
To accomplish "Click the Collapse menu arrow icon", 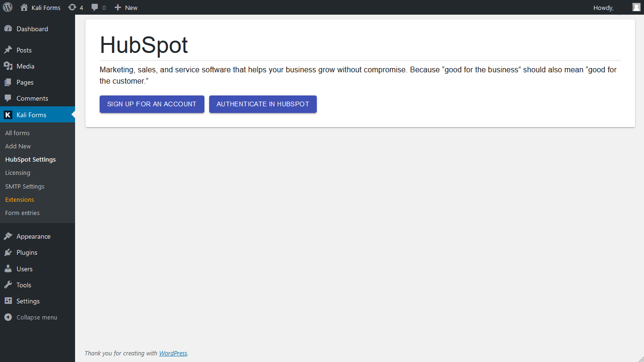I will [8, 317].
